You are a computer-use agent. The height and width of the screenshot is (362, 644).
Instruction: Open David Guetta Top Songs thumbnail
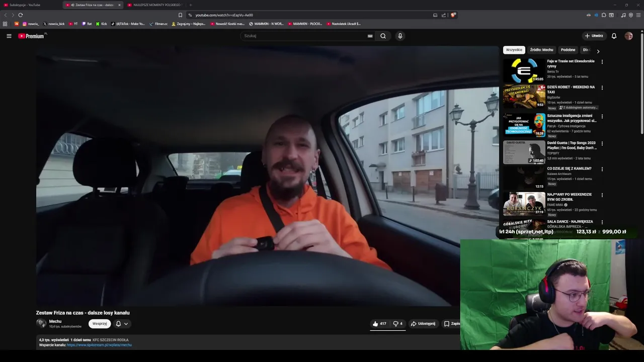click(524, 152)
